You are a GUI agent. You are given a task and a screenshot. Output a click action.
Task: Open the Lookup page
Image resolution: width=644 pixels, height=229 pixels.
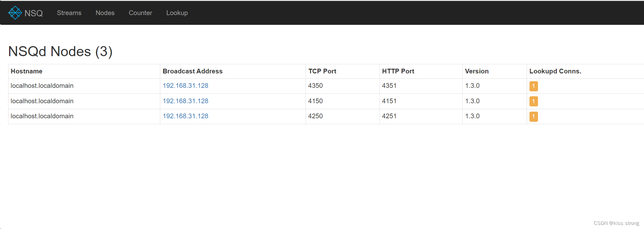177,13
